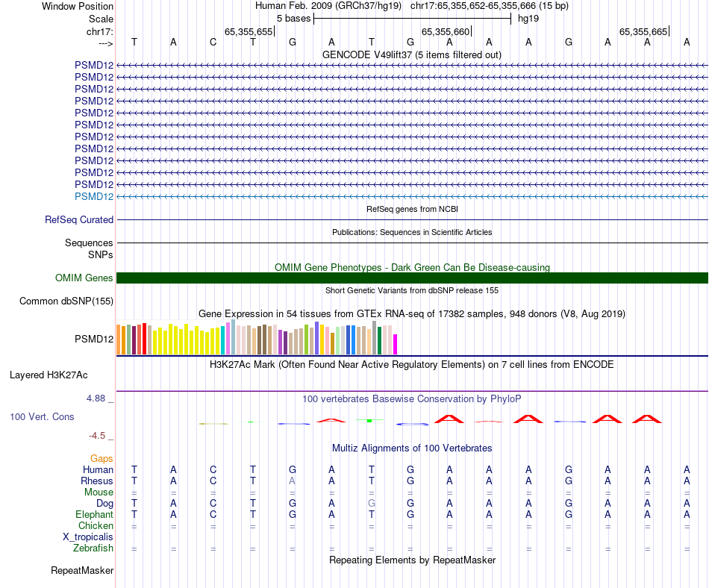Click the orange Gaps label in Multiz track
This screenshot has width=709, height=588.
[101, 459]
